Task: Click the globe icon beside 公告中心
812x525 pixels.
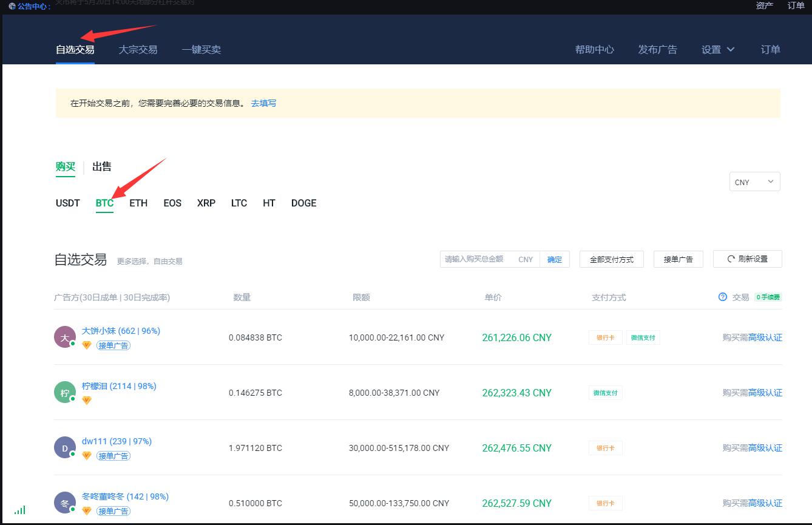Action: (x=12, y=6)
